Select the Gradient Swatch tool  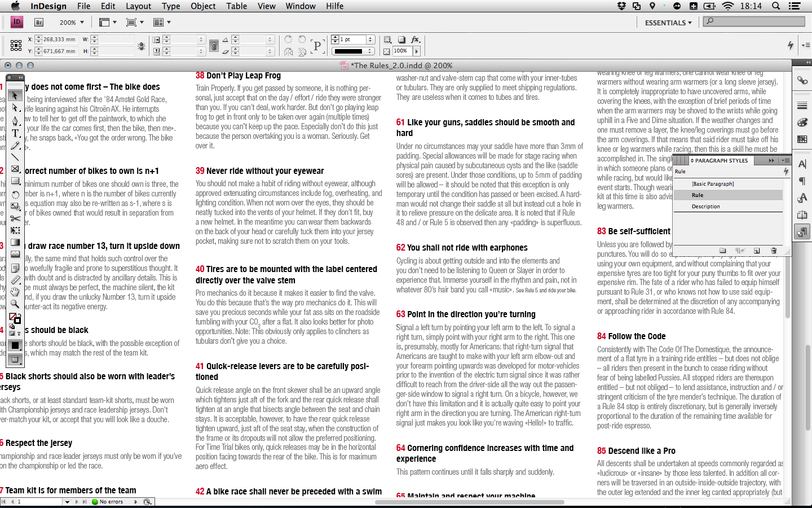(x=15, y=243)
